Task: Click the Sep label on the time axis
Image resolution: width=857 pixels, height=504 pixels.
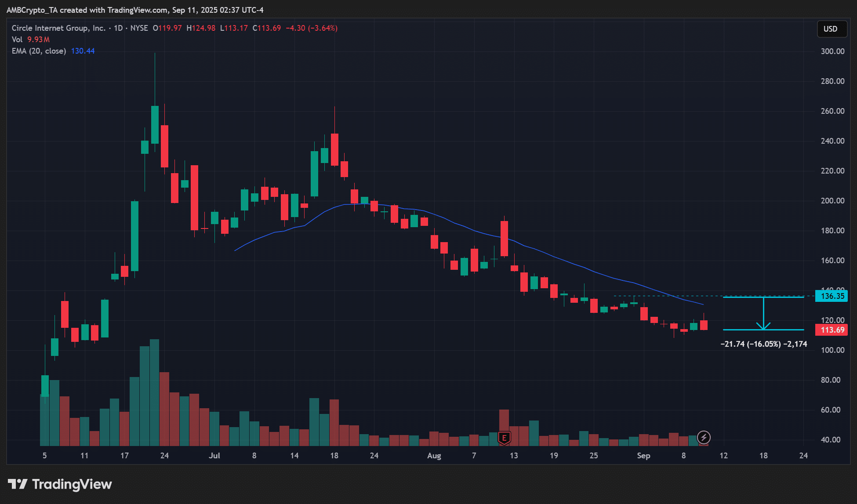Action: pos(643,456)
